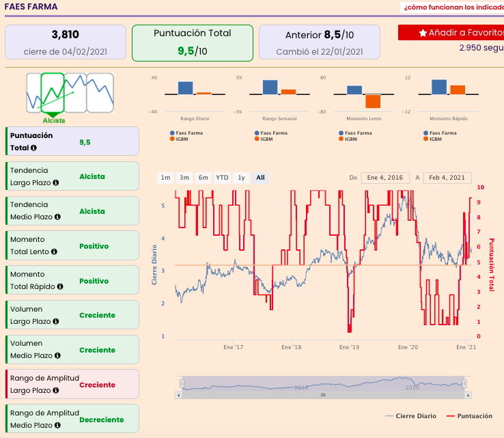Image resolution: width=504 pixels, height=438 pixels.
Task: Select the 1y time range
Action: coord(241,178)
